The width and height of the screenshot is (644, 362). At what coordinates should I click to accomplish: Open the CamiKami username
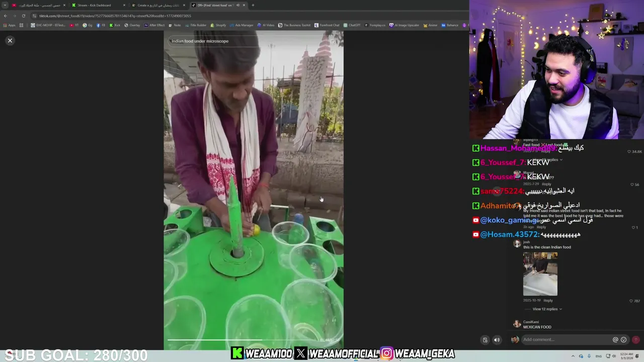[531, 322]
